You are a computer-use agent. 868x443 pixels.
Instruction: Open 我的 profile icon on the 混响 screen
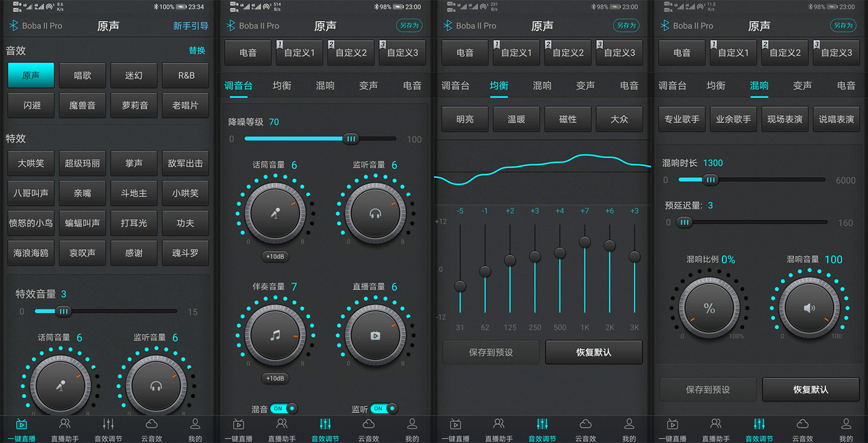point(846,425)
